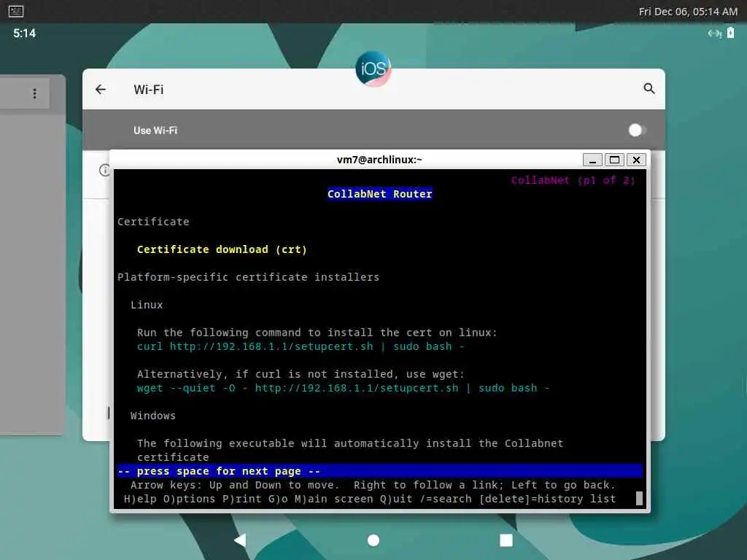Click the Wi-Fi page title
The image size is (747, 560).
pos(149,90)
